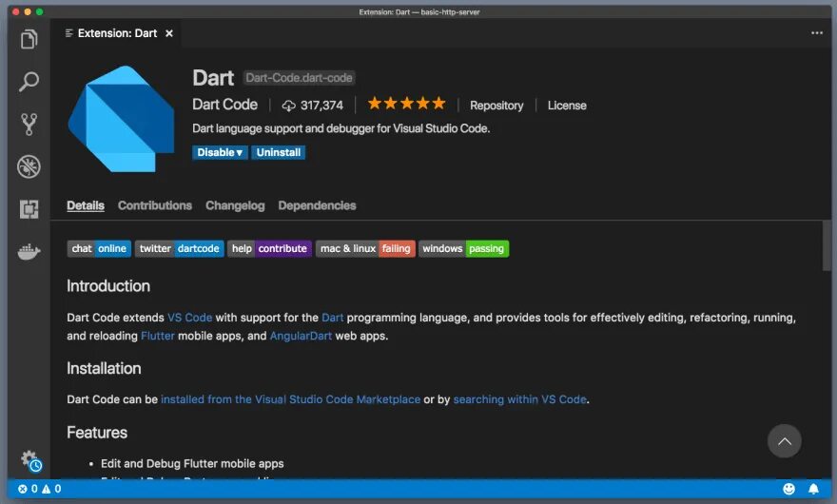Open the editor More Actions menu
Viewport: 837px width, 504px height.
click(817, 33)
